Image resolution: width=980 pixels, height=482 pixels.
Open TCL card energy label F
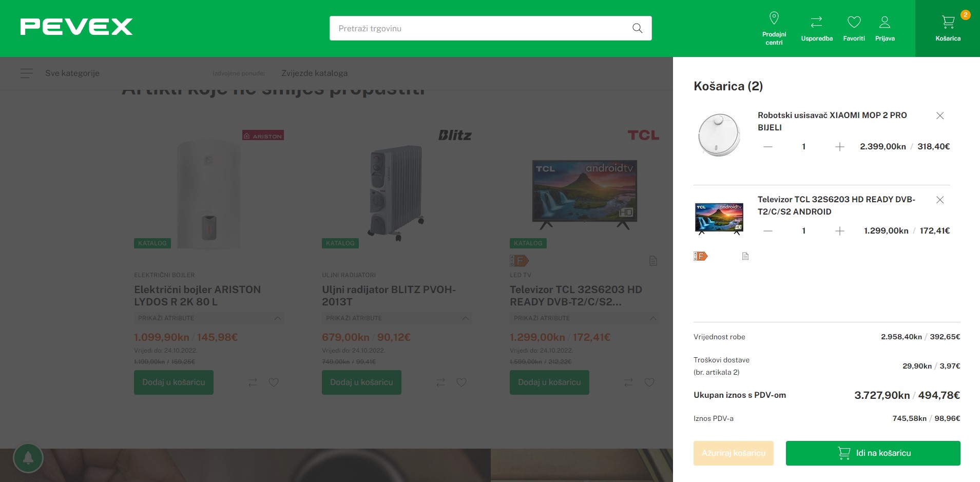coord(518,261)
